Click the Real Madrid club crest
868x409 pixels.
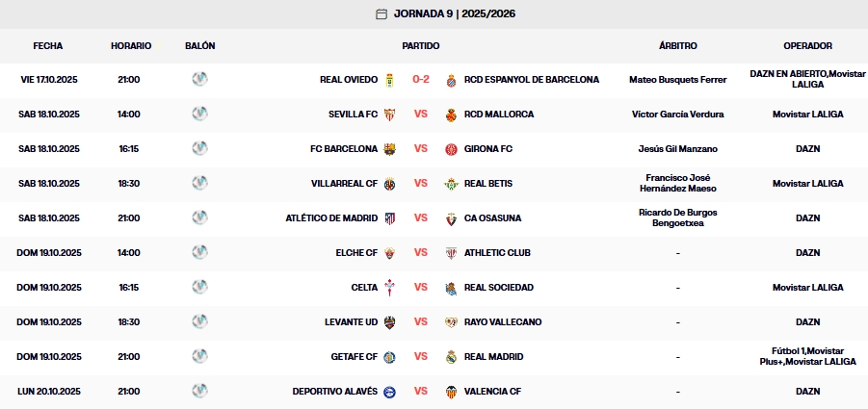(x=451, y=357)
